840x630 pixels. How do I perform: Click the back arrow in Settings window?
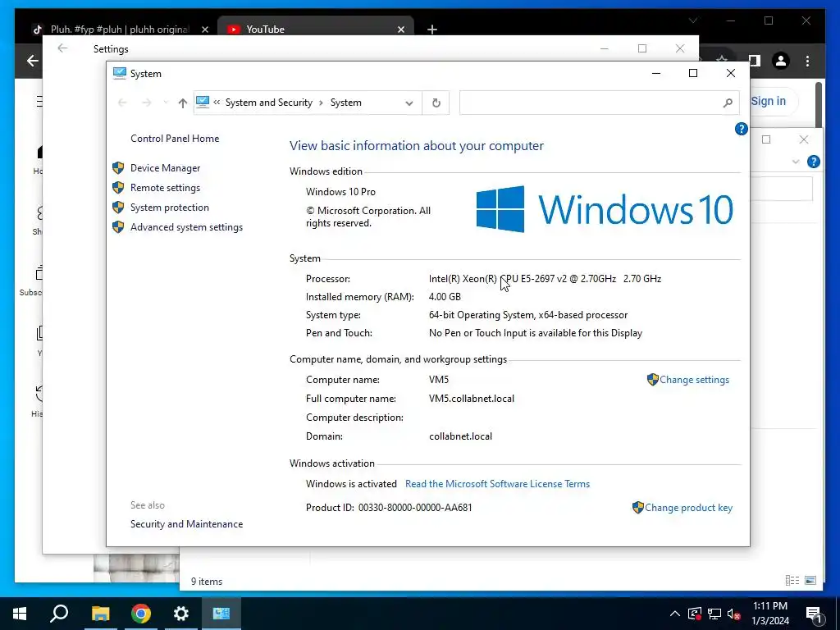[x=62, y=48]
